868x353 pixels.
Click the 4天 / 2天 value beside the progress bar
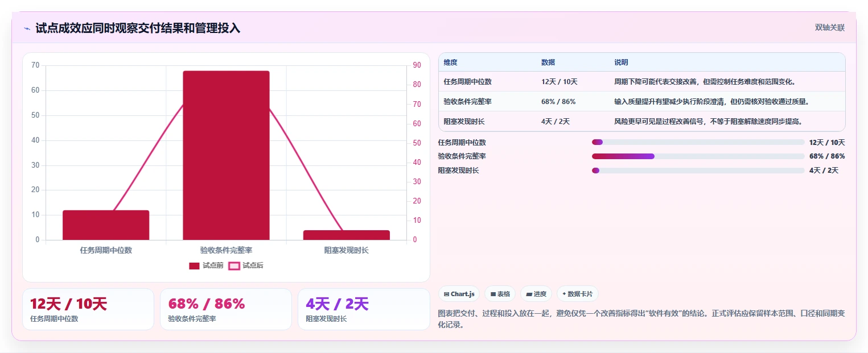(x=824, y=171)
